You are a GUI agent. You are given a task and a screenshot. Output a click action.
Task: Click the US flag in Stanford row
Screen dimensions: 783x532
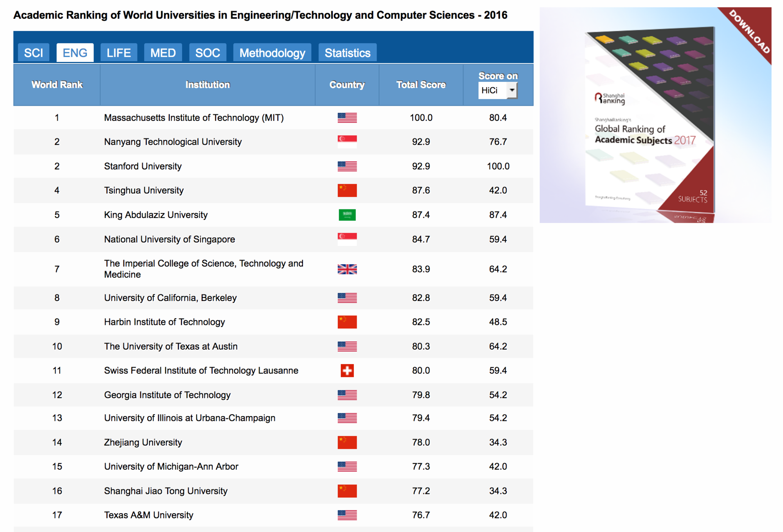point(347,166)
